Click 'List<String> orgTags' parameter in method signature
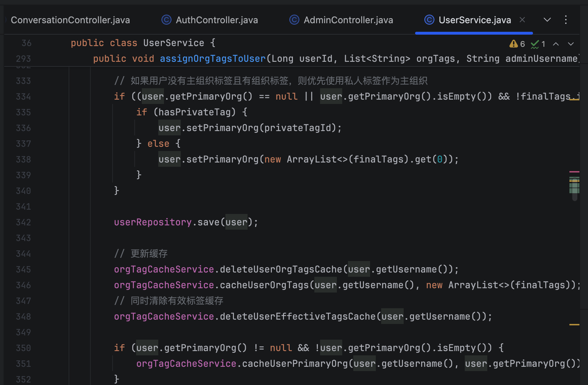 pyautogui.click(x=399, y=59)
